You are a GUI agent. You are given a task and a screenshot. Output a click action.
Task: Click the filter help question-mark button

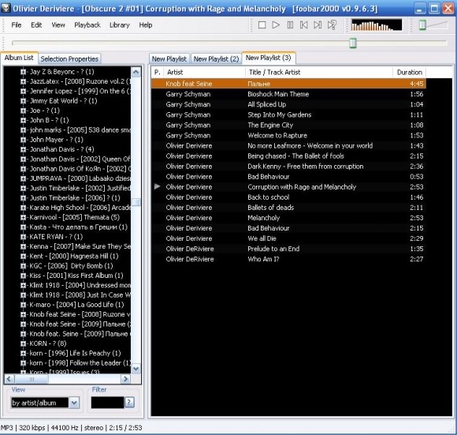pyautogui.click(x=129, y=403)
